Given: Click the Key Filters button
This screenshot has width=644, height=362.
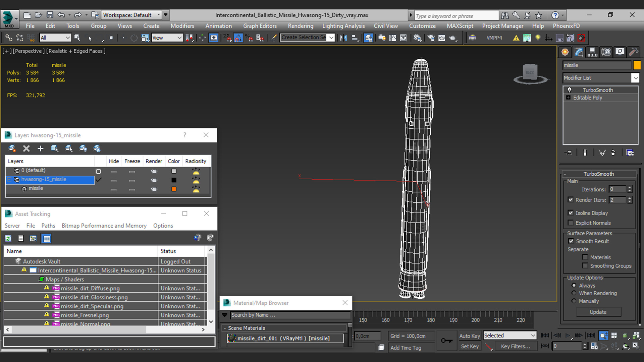Looking at the screenshot, I should (x=516, y=346).
